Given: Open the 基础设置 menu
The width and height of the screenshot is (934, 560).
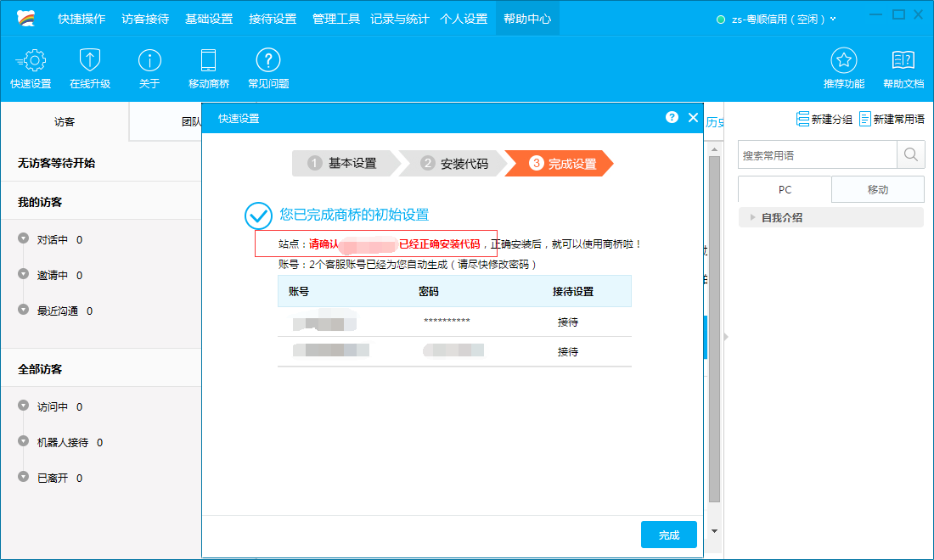Looking at the screenshot, I should click(x=209, y=19).
